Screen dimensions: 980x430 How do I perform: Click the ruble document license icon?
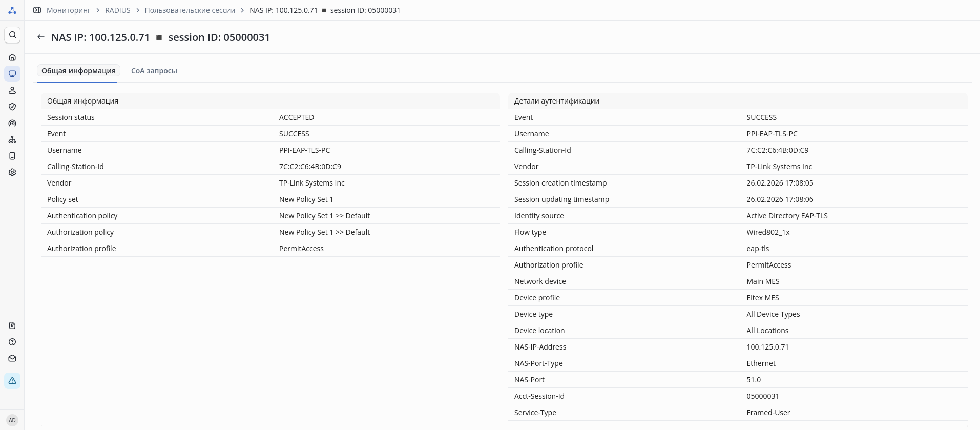[x=12, y=325]
